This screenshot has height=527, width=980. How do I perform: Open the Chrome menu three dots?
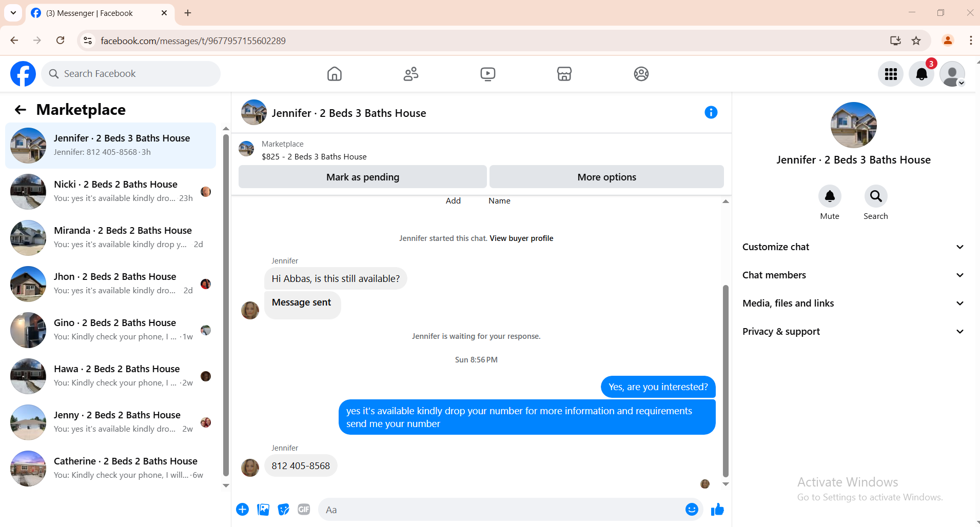[x=971, y=40]
